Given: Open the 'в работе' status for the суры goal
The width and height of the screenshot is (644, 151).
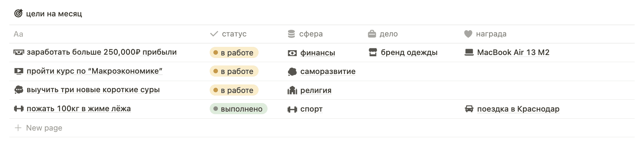Looking at the screenshot, I should (234, 90).
